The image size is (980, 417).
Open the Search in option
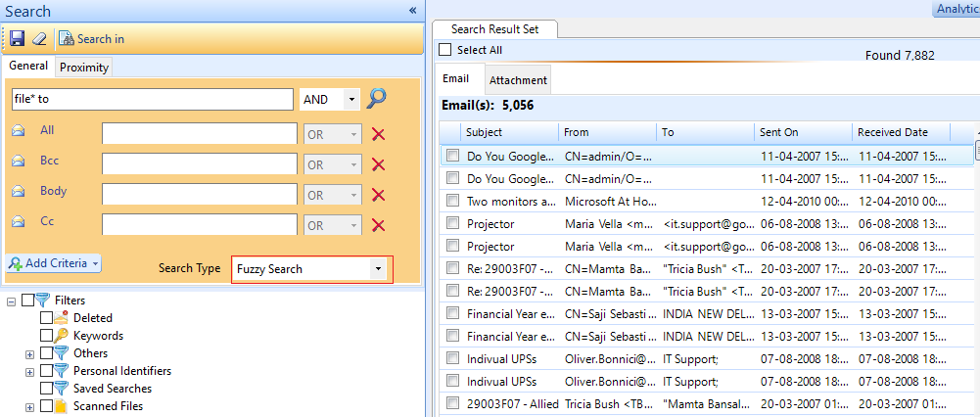[91, 39]
